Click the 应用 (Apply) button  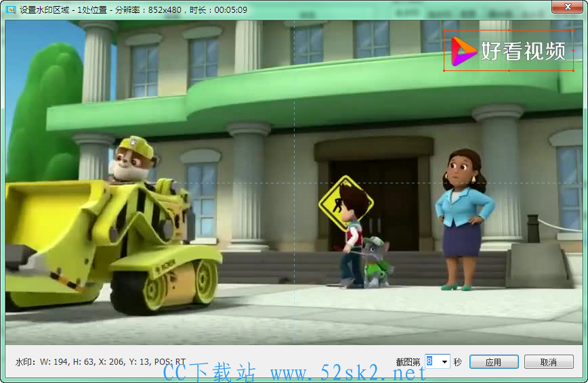point(494,362)
